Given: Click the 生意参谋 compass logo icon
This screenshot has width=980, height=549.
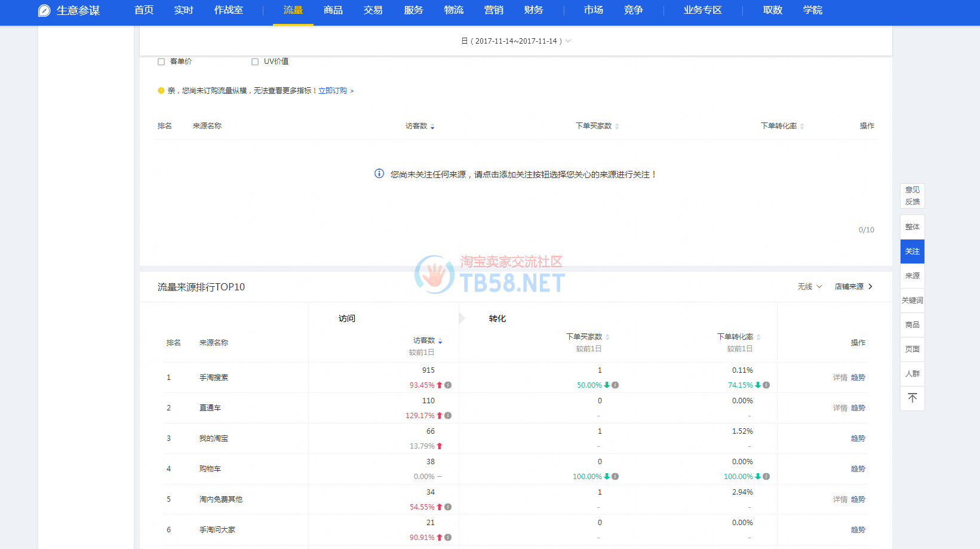Looking at the screenshot, I should [44, 11].
